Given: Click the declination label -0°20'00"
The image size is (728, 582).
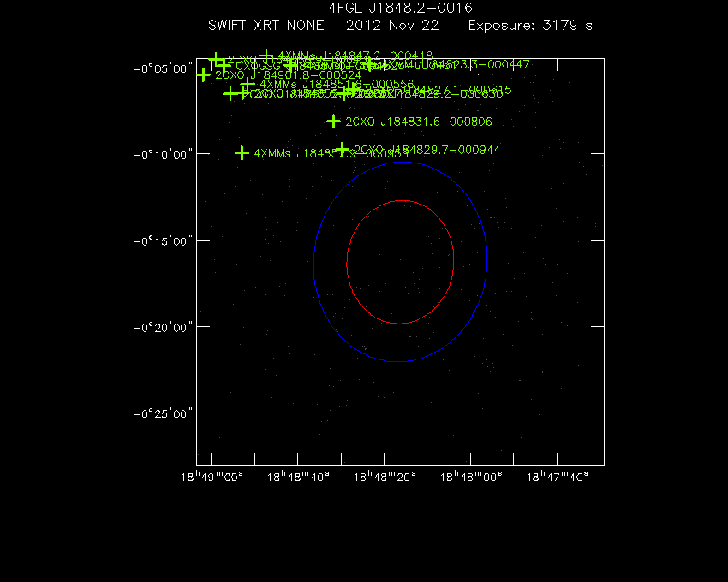Looking at the screenshot, I should coord(163,328).
